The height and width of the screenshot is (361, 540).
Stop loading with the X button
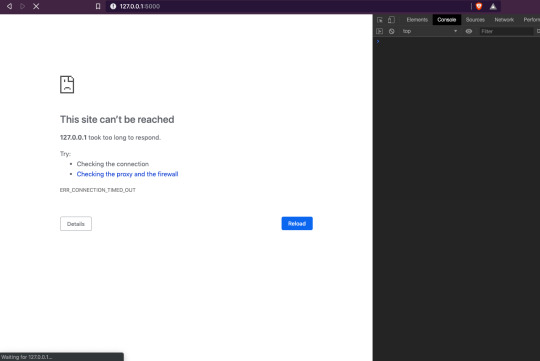point(36,6)
